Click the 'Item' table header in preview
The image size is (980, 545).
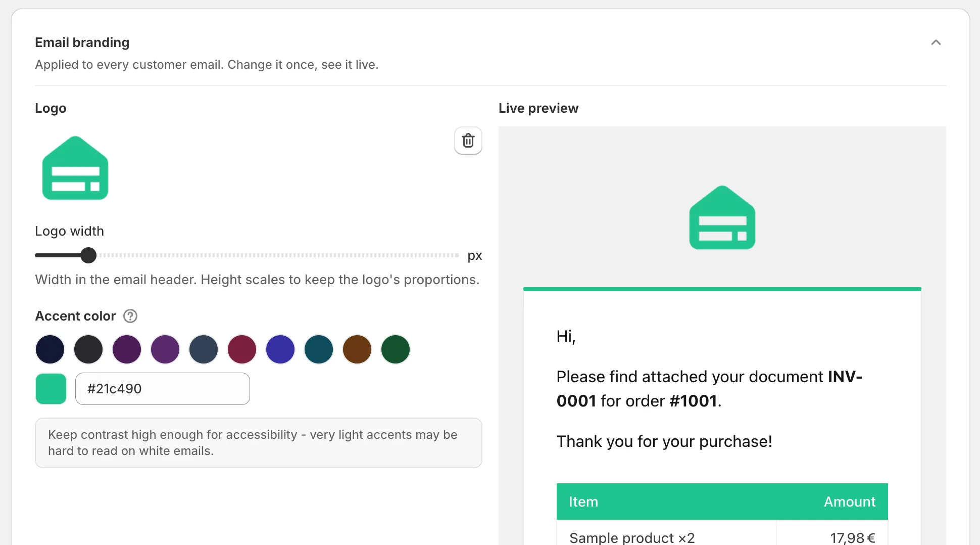(583, 502)
